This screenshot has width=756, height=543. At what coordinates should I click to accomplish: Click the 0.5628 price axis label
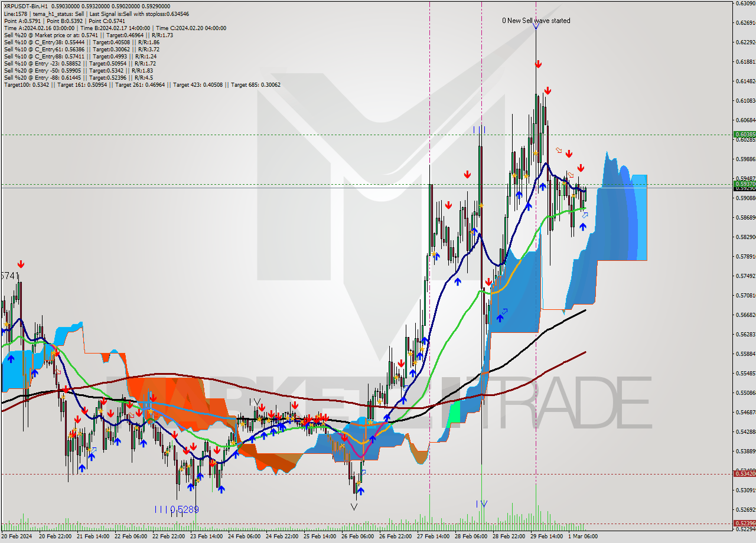746,335
